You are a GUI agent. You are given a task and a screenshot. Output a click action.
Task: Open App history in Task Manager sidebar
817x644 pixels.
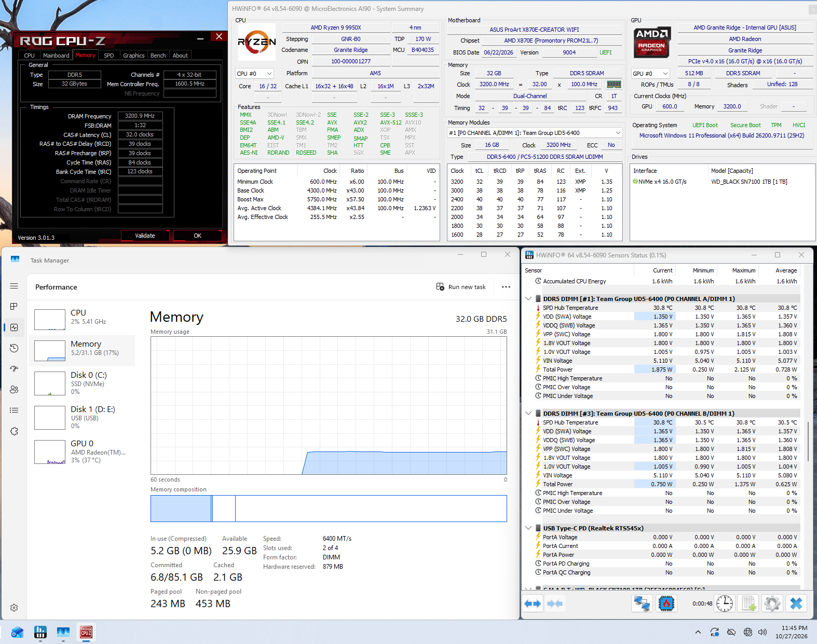tap(14, 348)
